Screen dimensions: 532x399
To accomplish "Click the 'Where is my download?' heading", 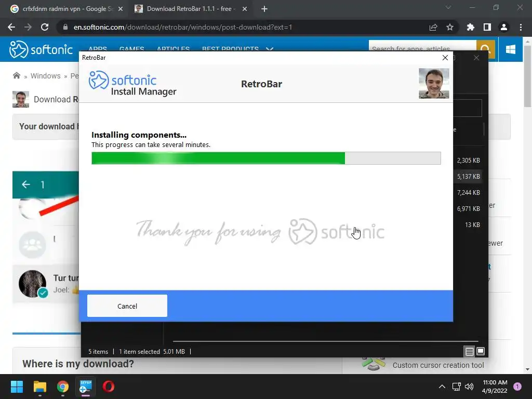I will (78, 364).
